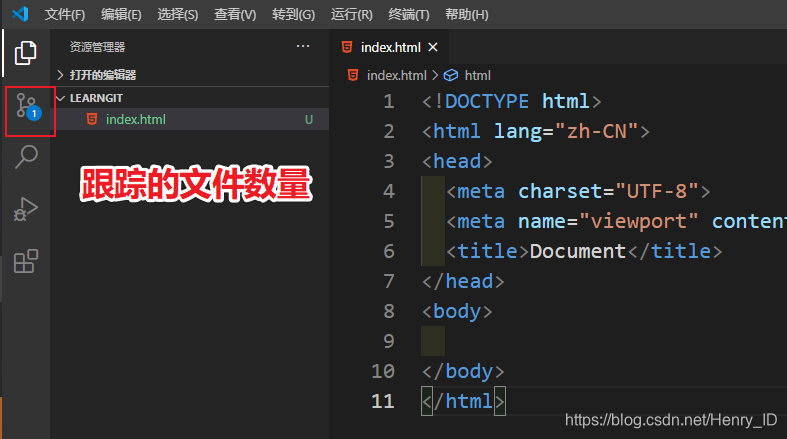
Task: Click the HTML5 icon beside index.html in tree
Action: (x=92, y=119)
